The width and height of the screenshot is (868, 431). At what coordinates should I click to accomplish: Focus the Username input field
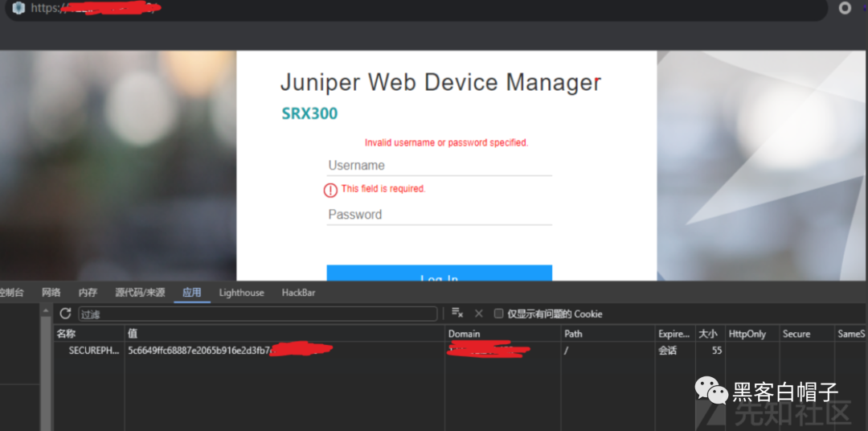(439, 166)
